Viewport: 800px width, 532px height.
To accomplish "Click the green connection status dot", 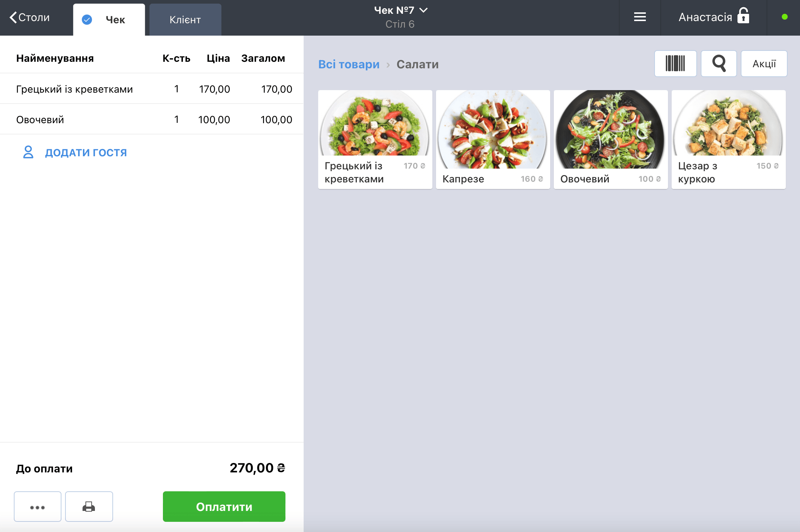I will click(784, 17).
